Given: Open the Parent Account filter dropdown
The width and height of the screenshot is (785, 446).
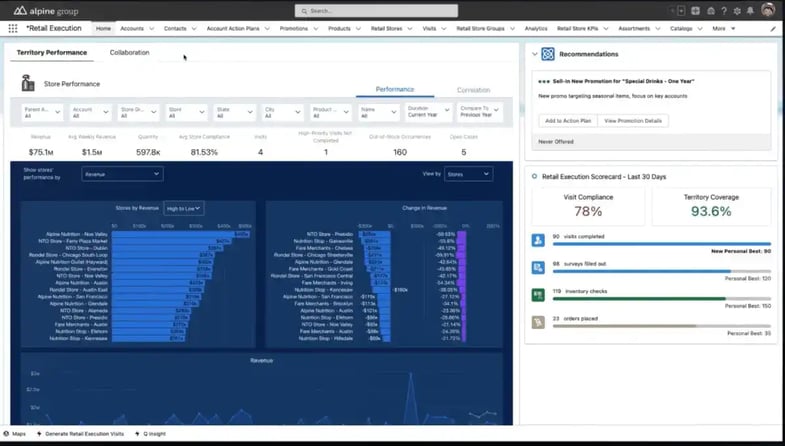Looking at the screenshot, I should [x=42, y=112].
